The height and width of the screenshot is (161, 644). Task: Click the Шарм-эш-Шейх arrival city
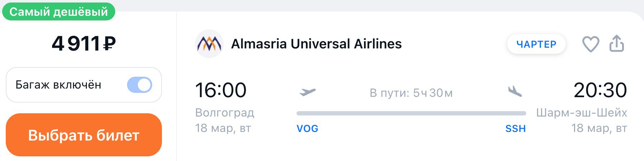582,113
